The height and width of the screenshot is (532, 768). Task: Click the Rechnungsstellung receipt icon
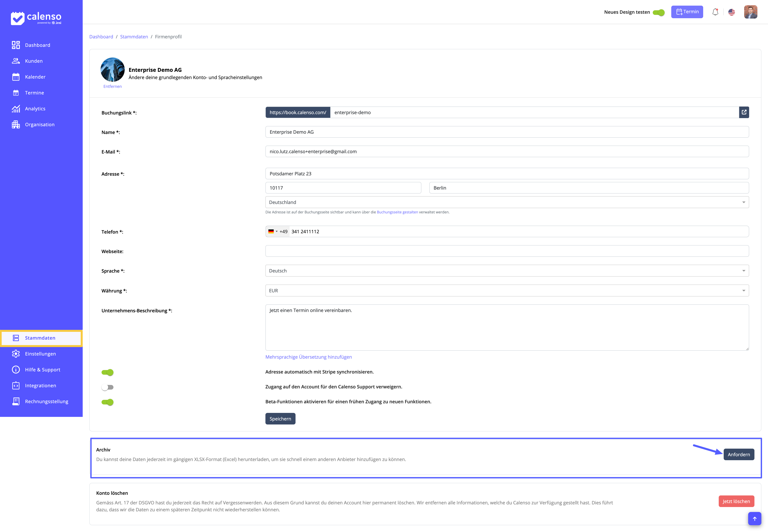pyautogui.click(x=16, y=401)
